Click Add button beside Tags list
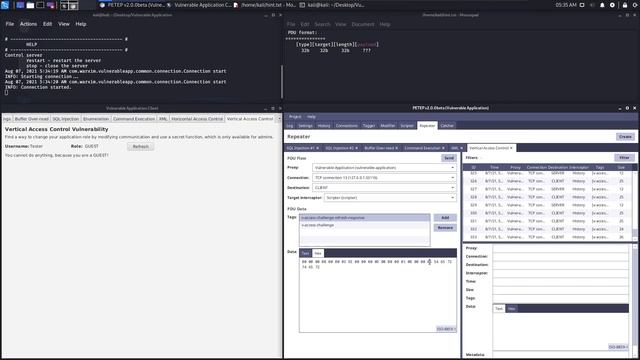The height and width of the screenshot is (360, 640). coord(445,218)
